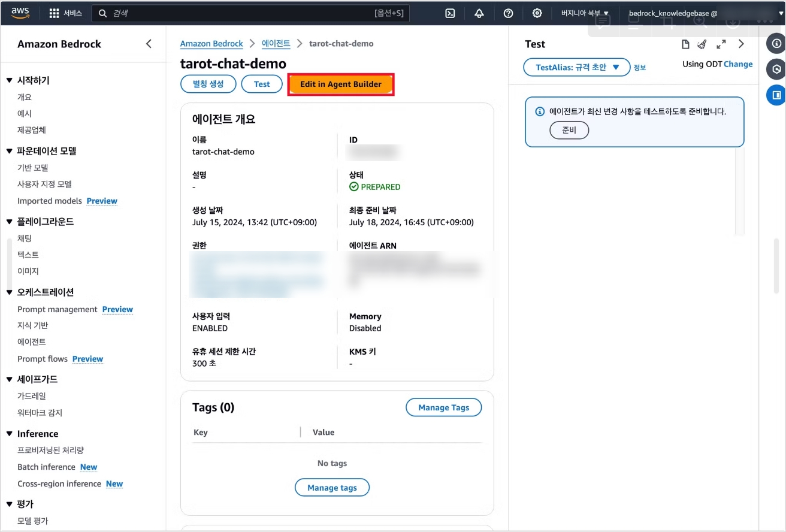Screen dimensions: 786x532
Task: Click the Change link beside Using ODT
Action: 738,64
